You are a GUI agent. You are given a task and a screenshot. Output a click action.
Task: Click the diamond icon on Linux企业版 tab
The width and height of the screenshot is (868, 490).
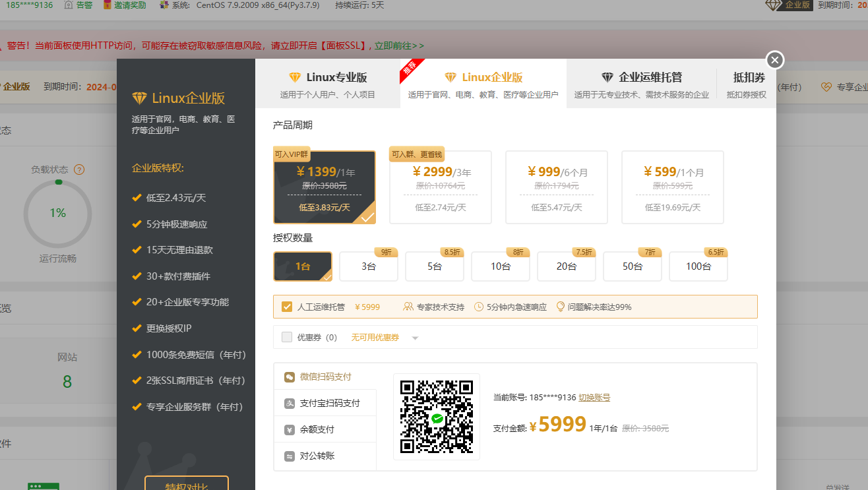[x=450, y=77]
